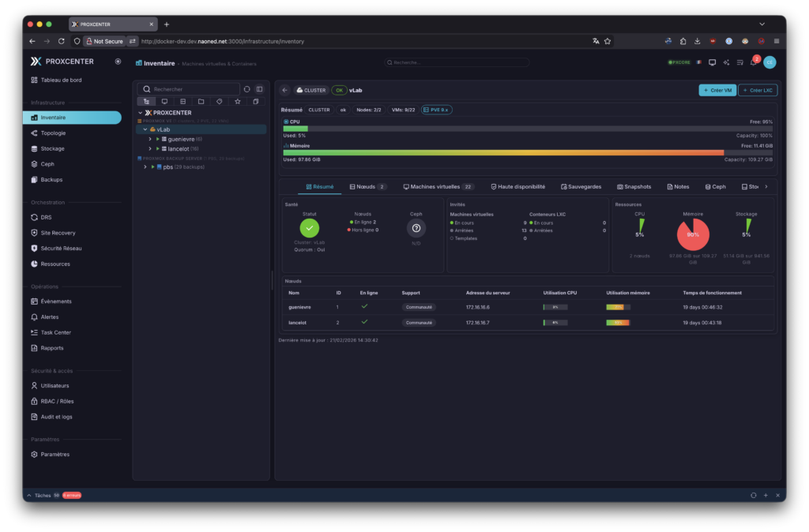This screenshot has height=532, width=809.
Task: Open the AI sparkle assistant icon
Action: (x=726, y=62)
